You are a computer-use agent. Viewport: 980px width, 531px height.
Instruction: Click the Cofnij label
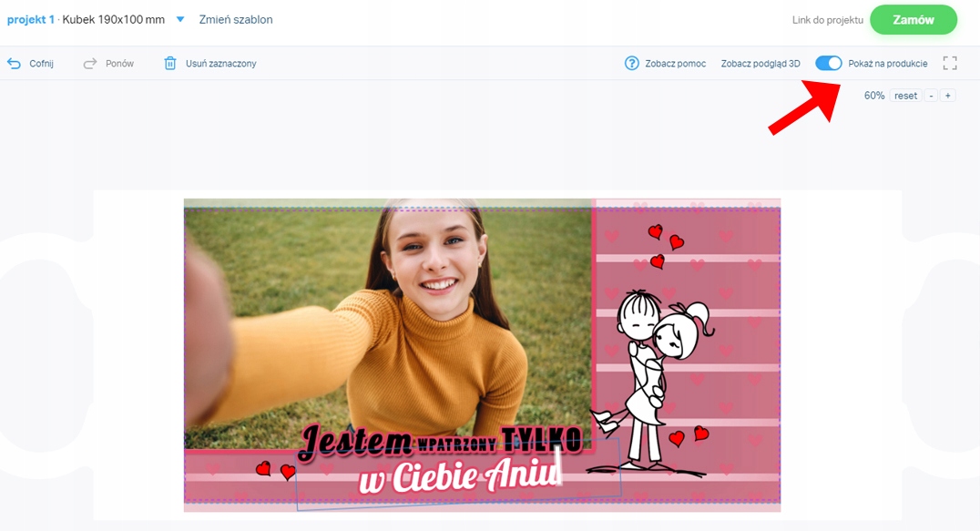tap(41, 63)
